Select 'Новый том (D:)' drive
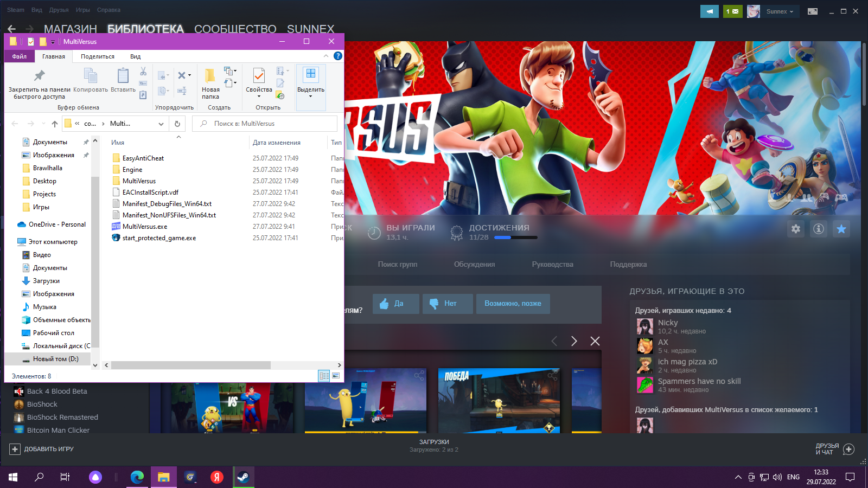Screen dimensions: 868x488 [55, 359]
